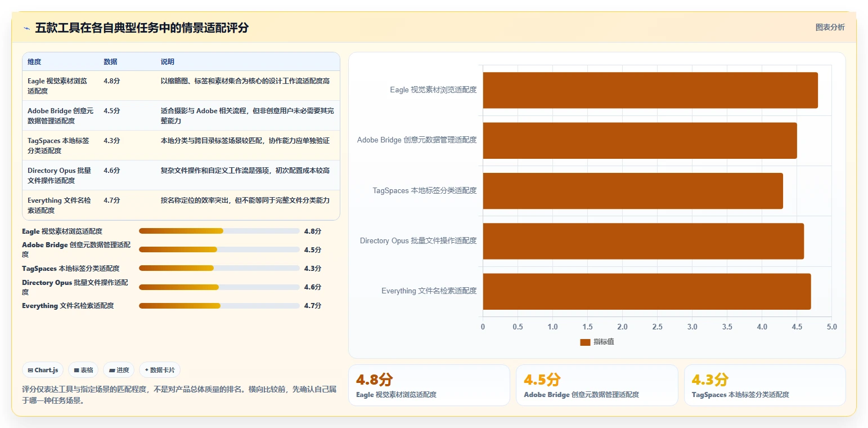The height and width of the screenshot is (428, 868).
Task: Click the description starting 本地分类与跨目录标签
Action: point(245,141)
